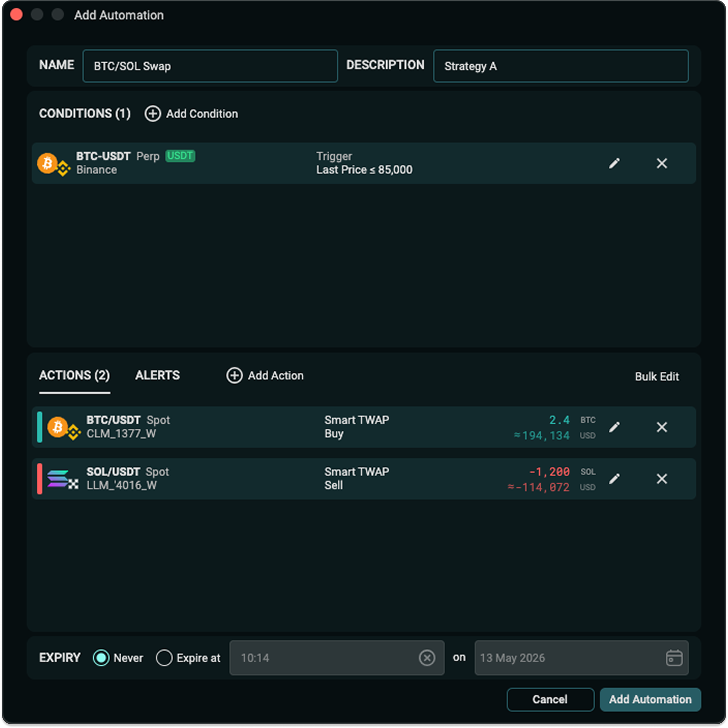Click the -1,200 SOL quantity value
This screenshot has width=728, height=728.
coord(549,472)
